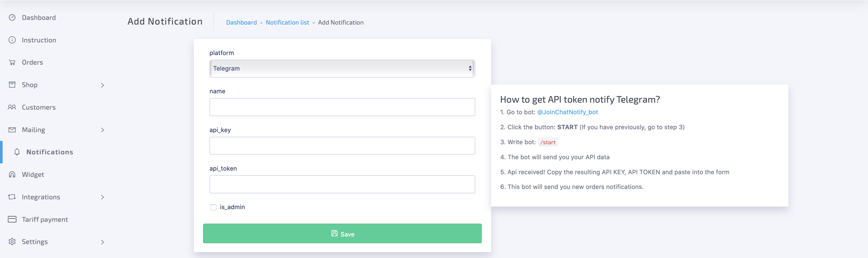Open Mailing via the envelope icon

coord(12,130)
